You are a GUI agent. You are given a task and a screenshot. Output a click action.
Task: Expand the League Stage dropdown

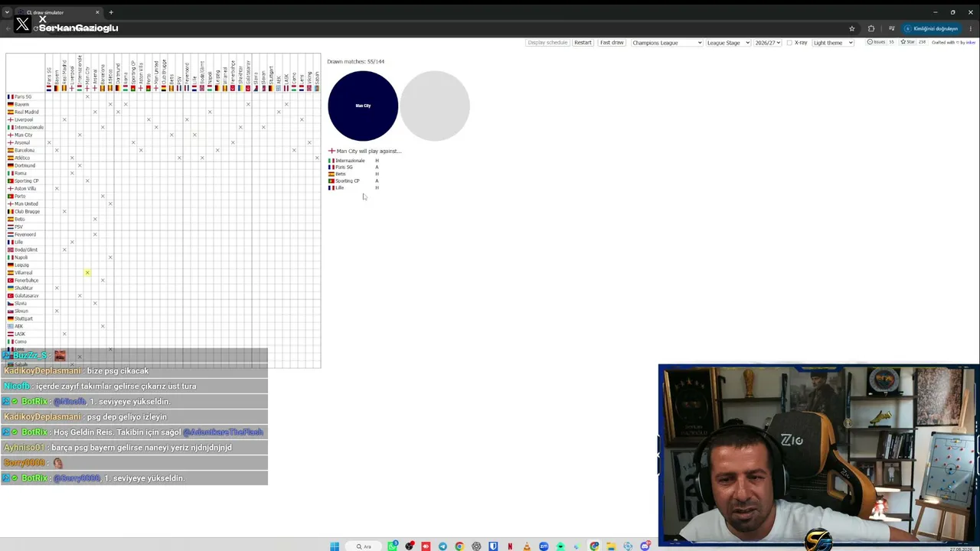[x=728, y=43]
